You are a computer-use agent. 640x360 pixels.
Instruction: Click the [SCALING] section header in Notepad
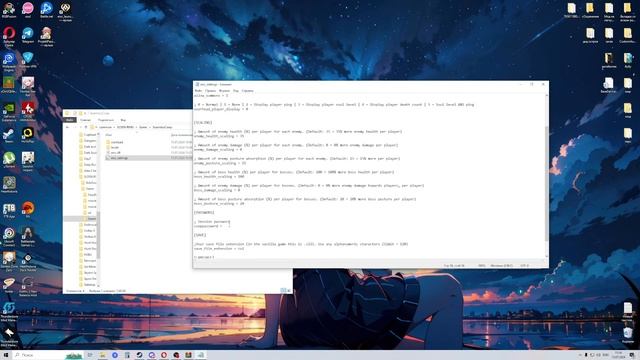tap(203, 122)
